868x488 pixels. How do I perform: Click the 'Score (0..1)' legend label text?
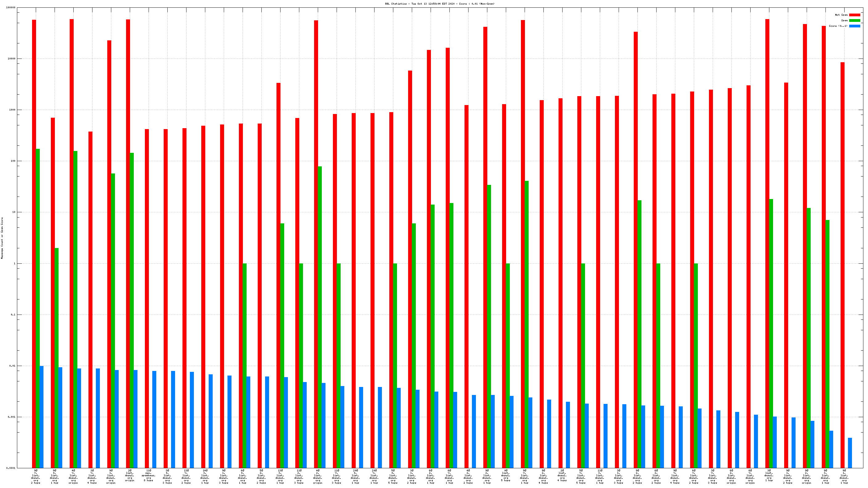pos(838,26)
